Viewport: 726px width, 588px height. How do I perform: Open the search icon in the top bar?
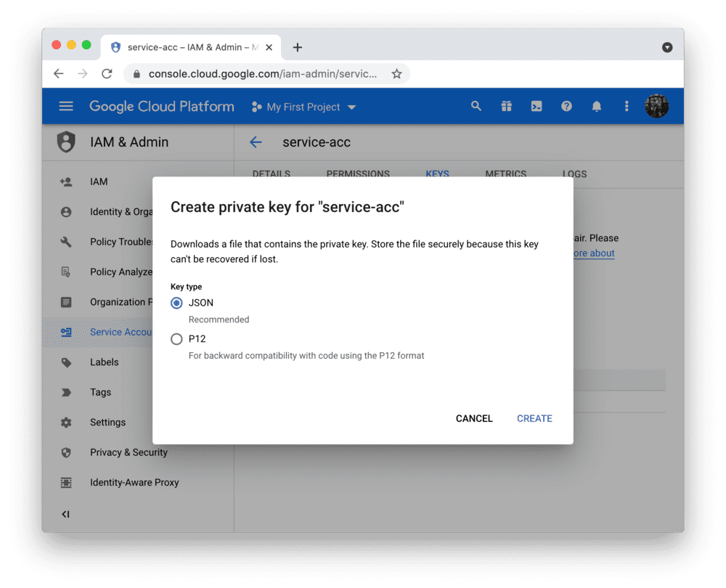pos(476,106)
